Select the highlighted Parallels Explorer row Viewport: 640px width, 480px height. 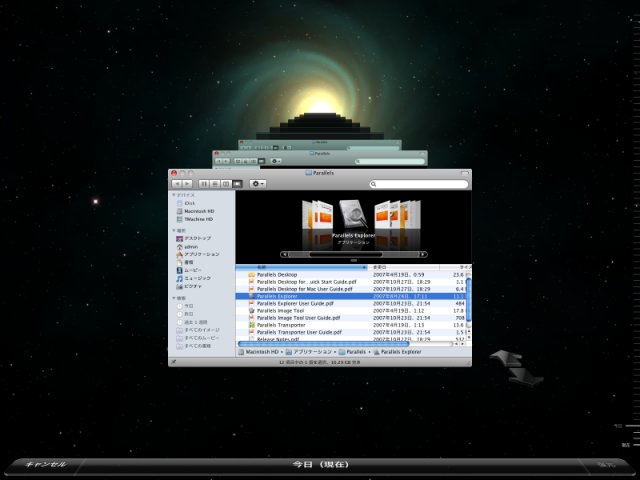351,296
